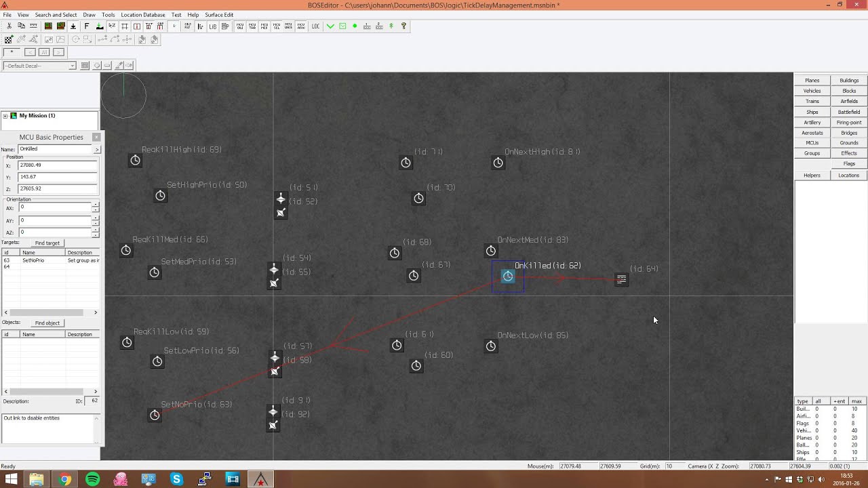Click the Windows Start button
This screenshot has height=488, width=868.
[x=12, y=479]
